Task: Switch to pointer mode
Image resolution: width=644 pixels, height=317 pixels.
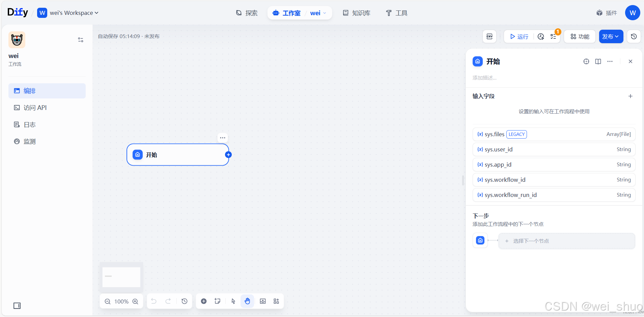Action: (233, 301)
